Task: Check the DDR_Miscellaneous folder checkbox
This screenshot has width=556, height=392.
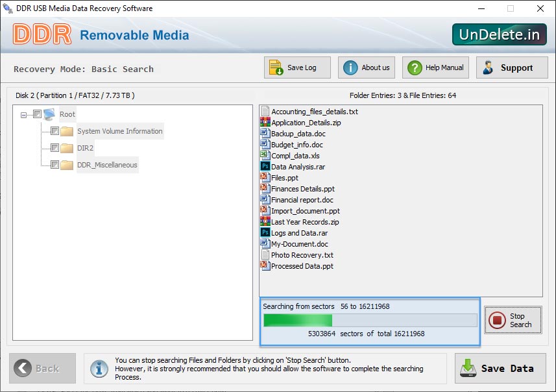Action: point(54,165)
